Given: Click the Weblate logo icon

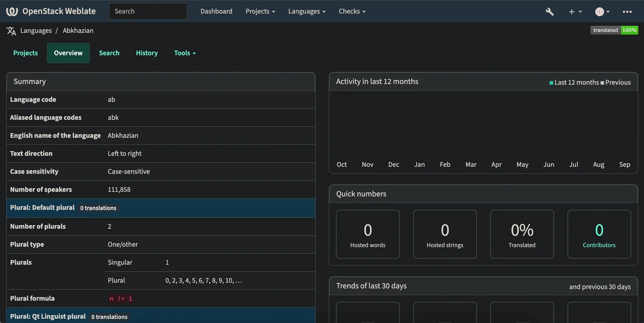Looking at the screenshot, I should 12,11.
